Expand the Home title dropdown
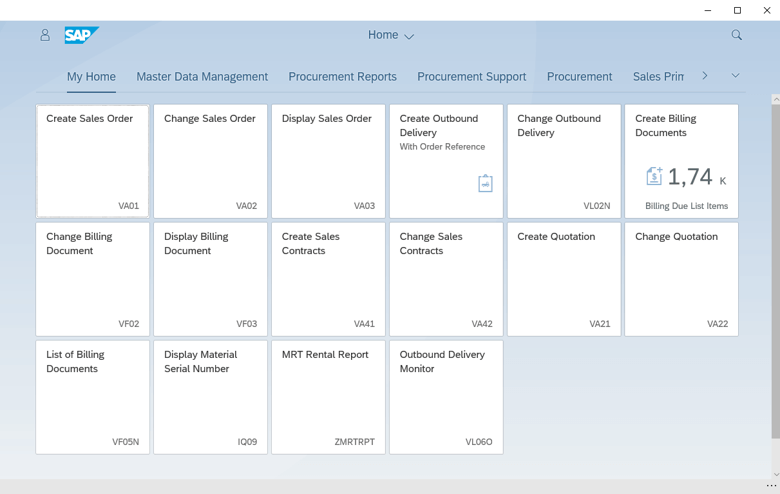This screenshot has width=780, height=494. (391, 35)
